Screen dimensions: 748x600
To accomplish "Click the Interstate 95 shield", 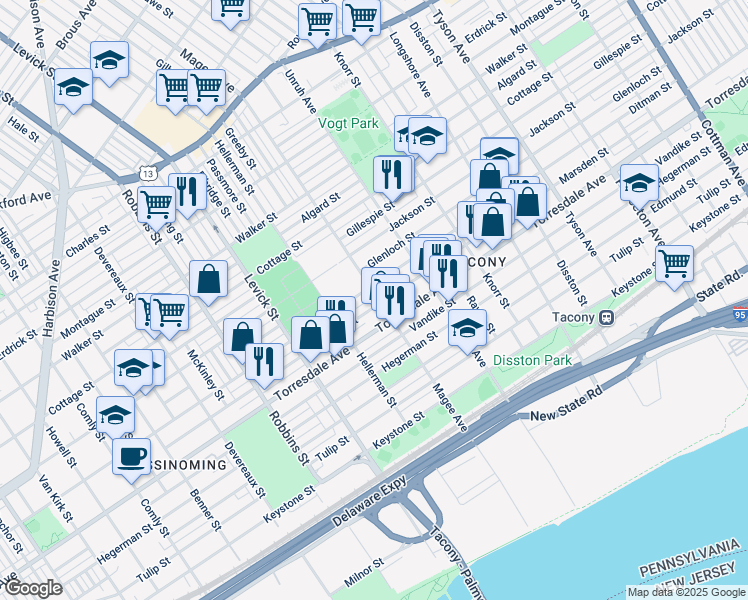I will (740, 315).
